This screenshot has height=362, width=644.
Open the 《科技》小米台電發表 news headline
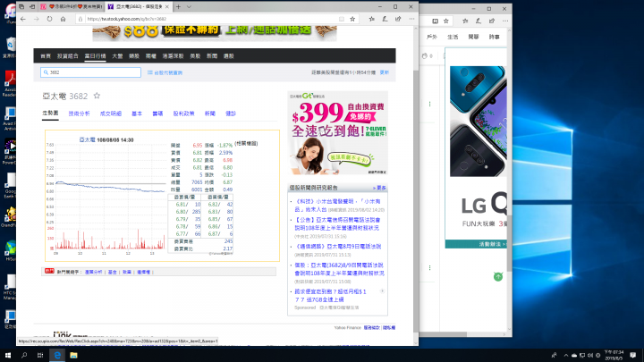337,206
